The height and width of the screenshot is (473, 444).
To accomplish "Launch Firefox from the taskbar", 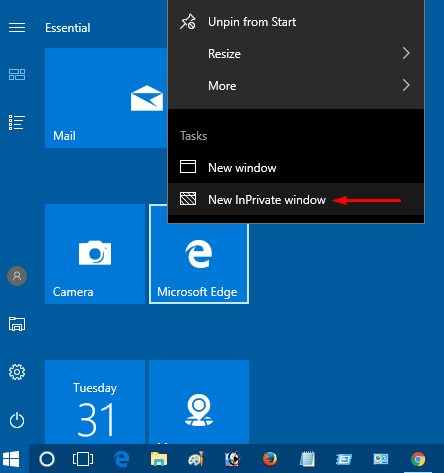I will click(x=270, y=459).
